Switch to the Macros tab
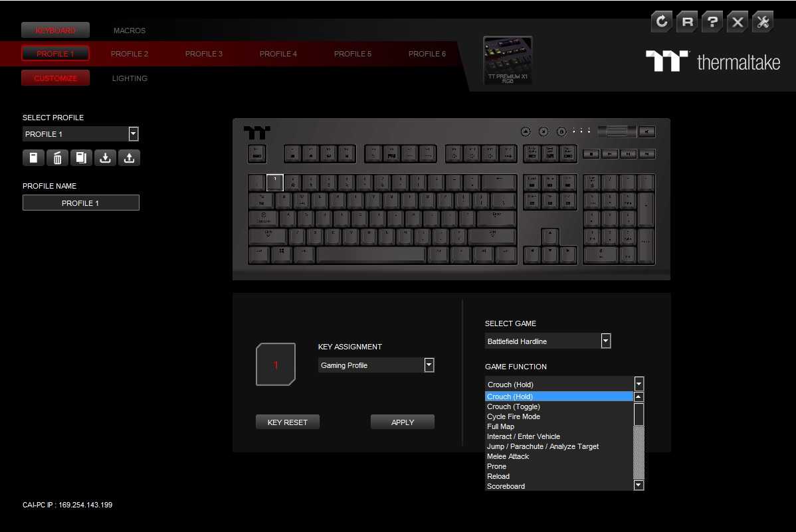This screenshot has height=532, width=796. 130,31
